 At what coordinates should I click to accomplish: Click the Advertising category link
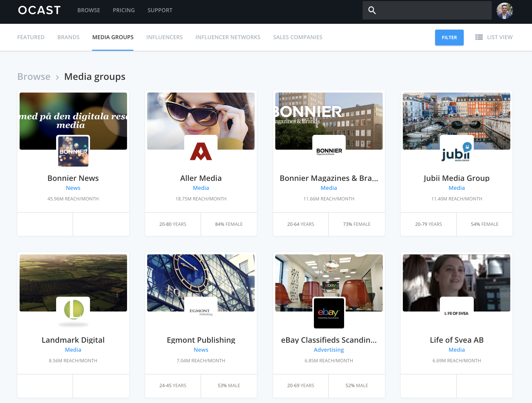pyautogui.click(x=329, y=350)
